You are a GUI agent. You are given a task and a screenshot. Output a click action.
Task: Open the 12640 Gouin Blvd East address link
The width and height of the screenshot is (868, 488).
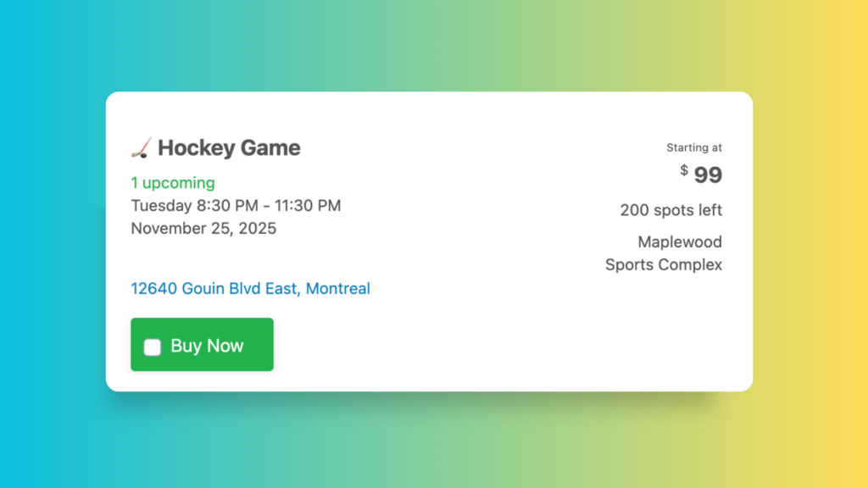(x=250, y=289)
